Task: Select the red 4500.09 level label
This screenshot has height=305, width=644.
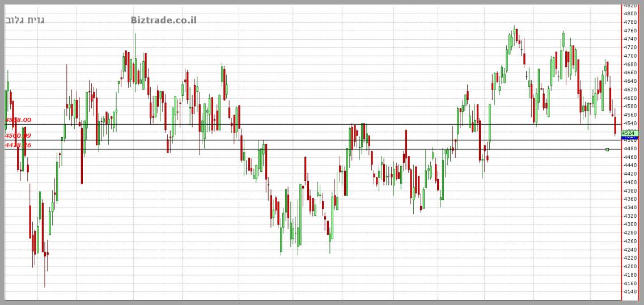Action: [x=18, y=136]
